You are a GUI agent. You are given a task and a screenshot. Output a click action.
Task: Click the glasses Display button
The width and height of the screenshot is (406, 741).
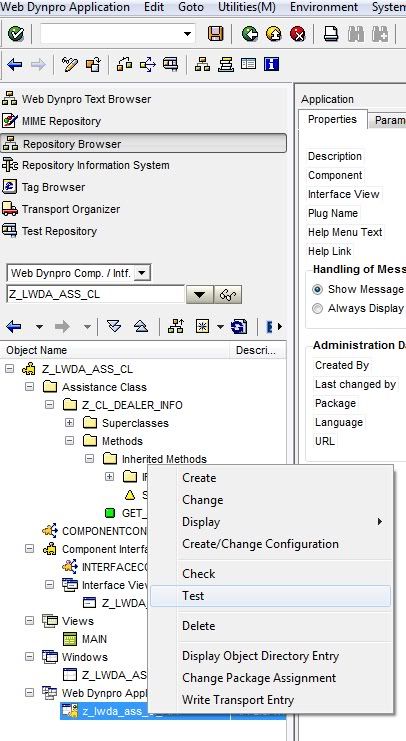228,294
